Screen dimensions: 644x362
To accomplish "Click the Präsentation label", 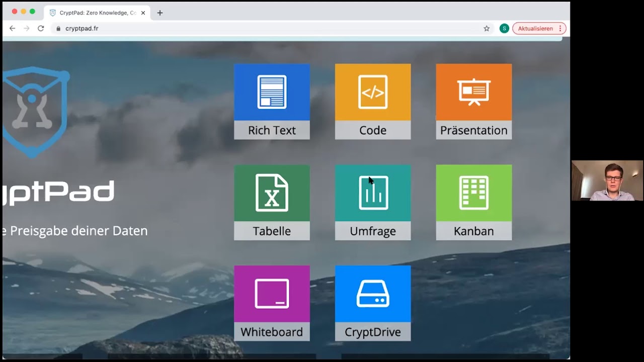I will coord(474,130).
